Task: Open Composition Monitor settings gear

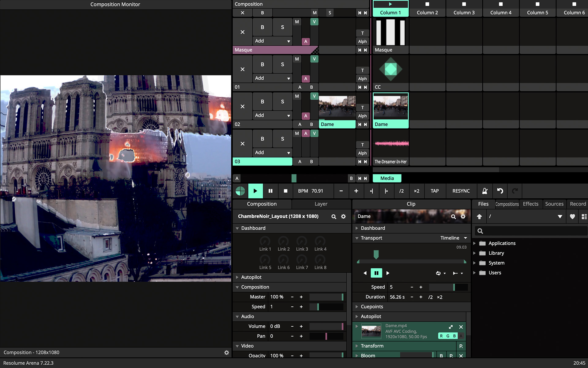Action: 227,353
